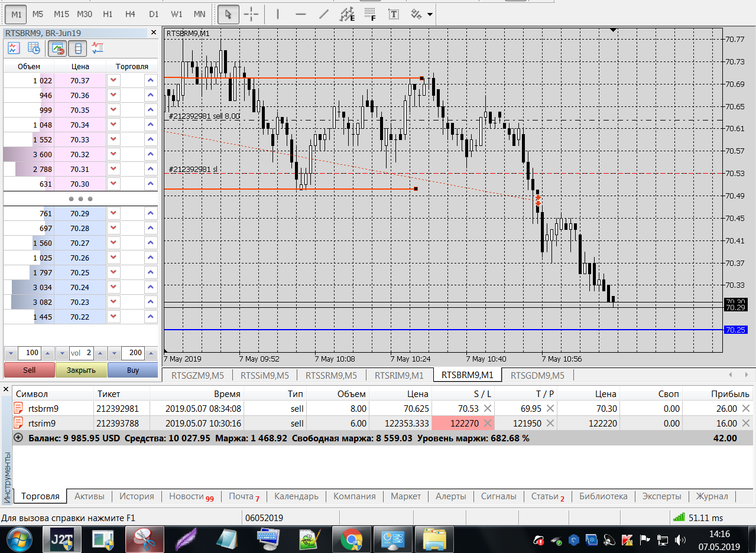Select the crosshair cursor tool
Viewport: 756px width, 553px height.
(x=251, y=14)
